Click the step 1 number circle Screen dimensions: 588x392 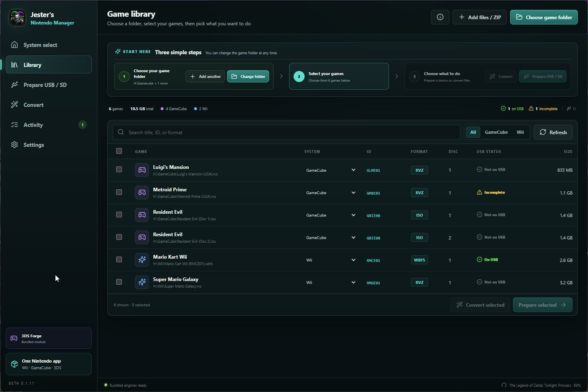click(x=124, y=76)
